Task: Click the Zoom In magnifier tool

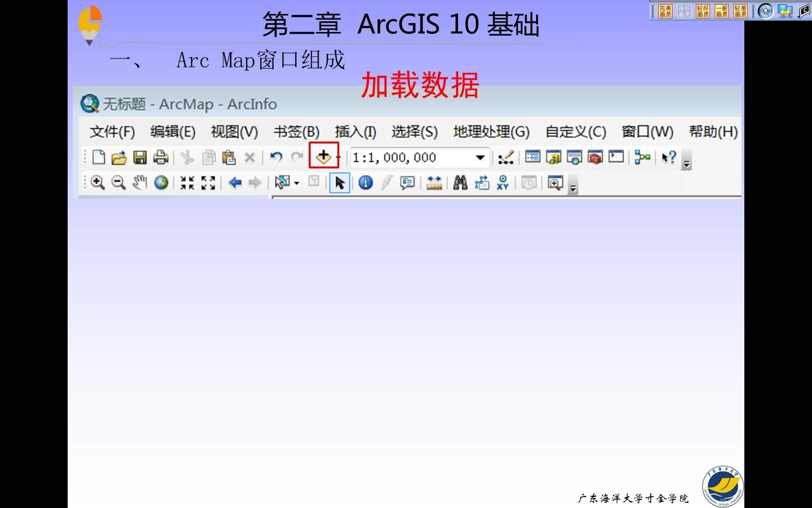Action: 99,183
